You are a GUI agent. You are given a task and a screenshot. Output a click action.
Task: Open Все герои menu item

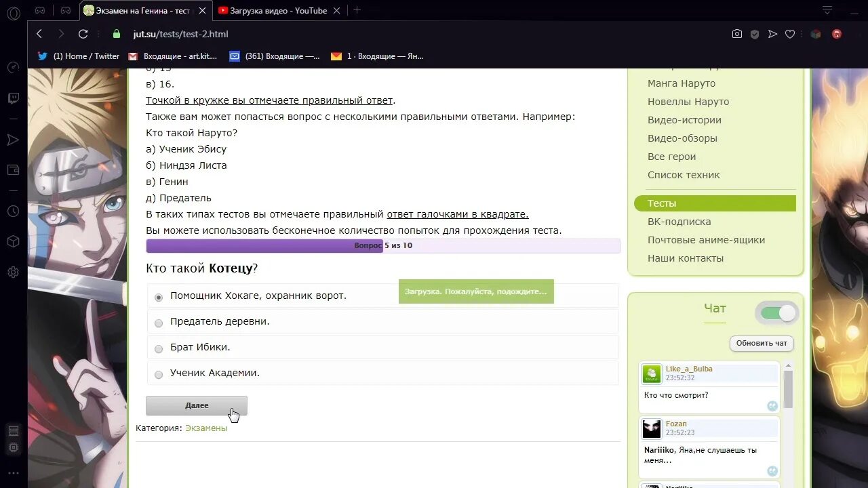click(x=672, y=157)
